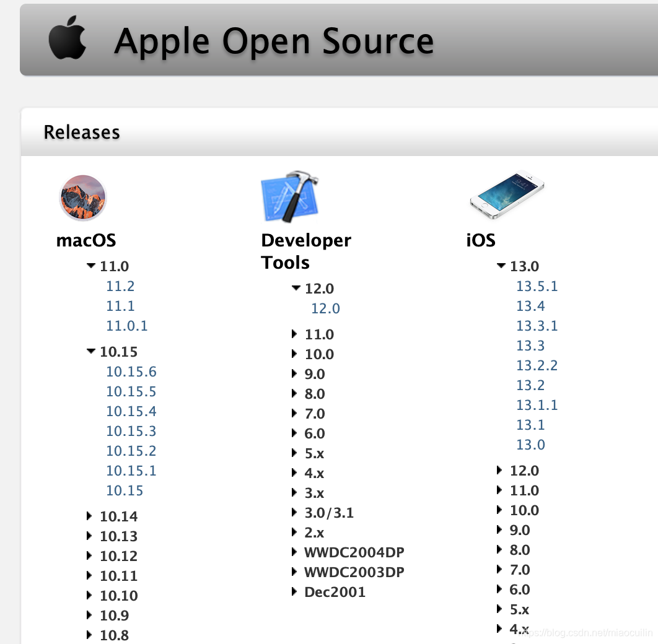Open the macOS 11.1 release link
658x644 pixels.
click(120, 306)
